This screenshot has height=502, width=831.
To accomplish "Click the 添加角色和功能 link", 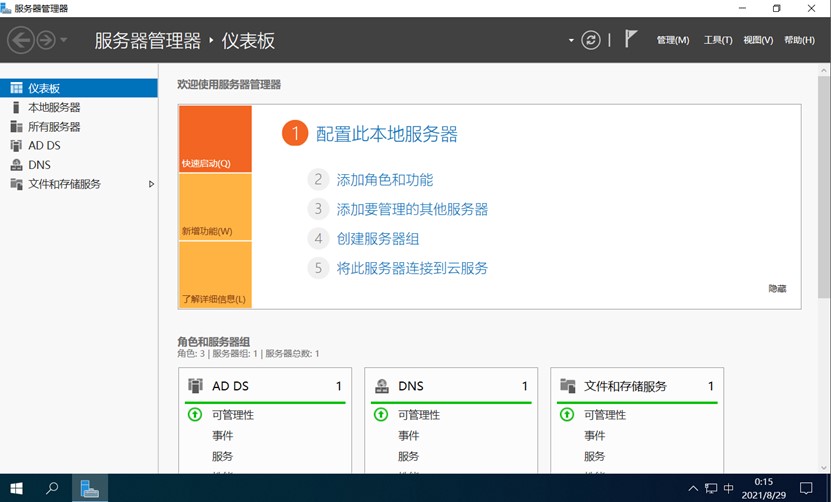I will click(x=385, y=180).
